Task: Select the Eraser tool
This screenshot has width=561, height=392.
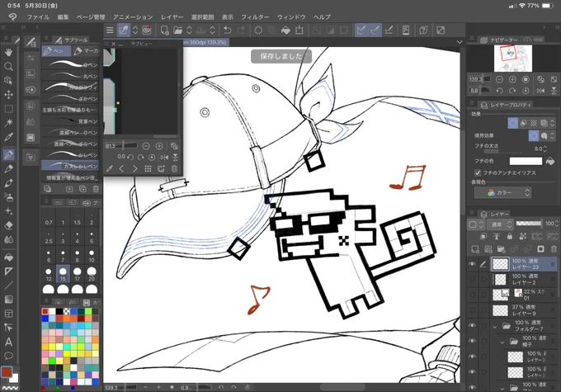Action: (8, 225)
